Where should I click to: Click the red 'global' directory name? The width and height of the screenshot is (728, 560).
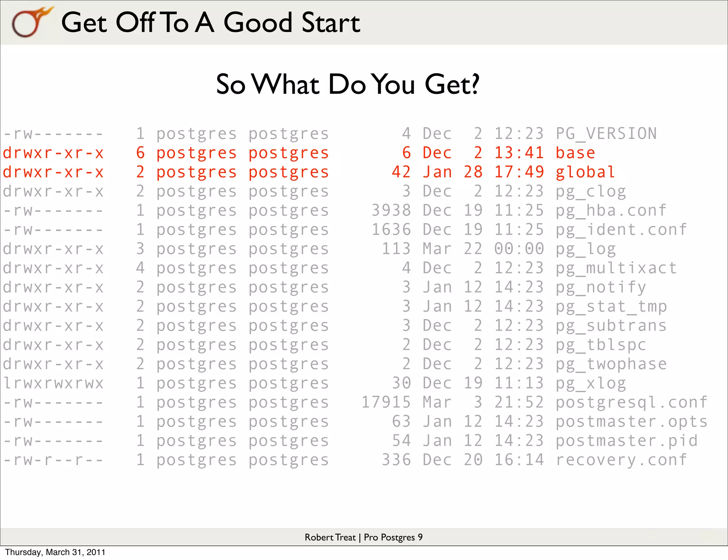click(x=585, y=172)
